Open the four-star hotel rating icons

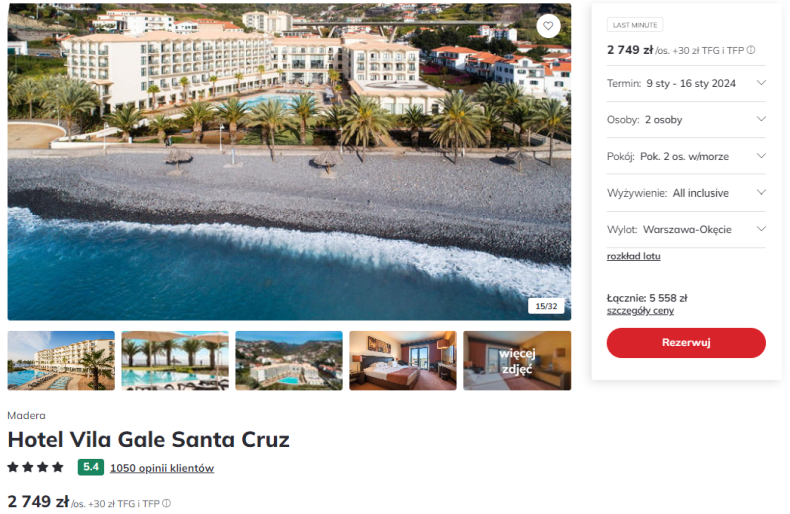pos(35,467)
